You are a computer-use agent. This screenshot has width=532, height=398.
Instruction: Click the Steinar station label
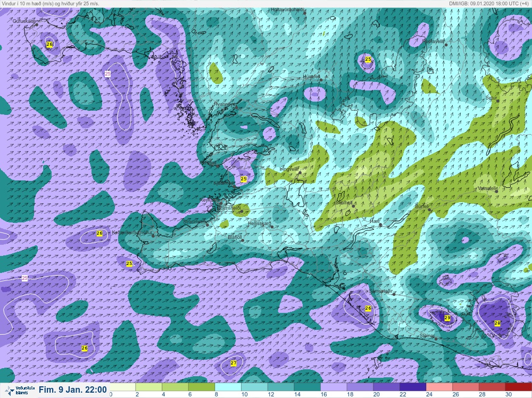[427, 336]
